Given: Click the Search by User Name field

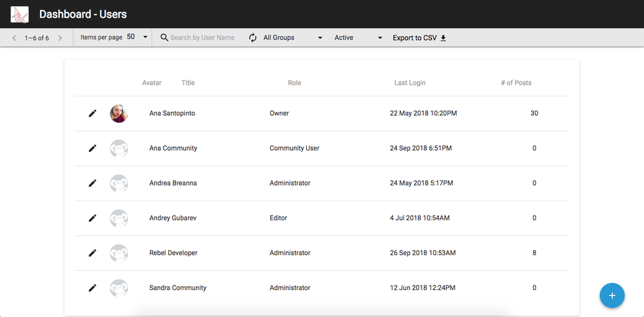Looking at the screenshot, I should click(202, 38).
